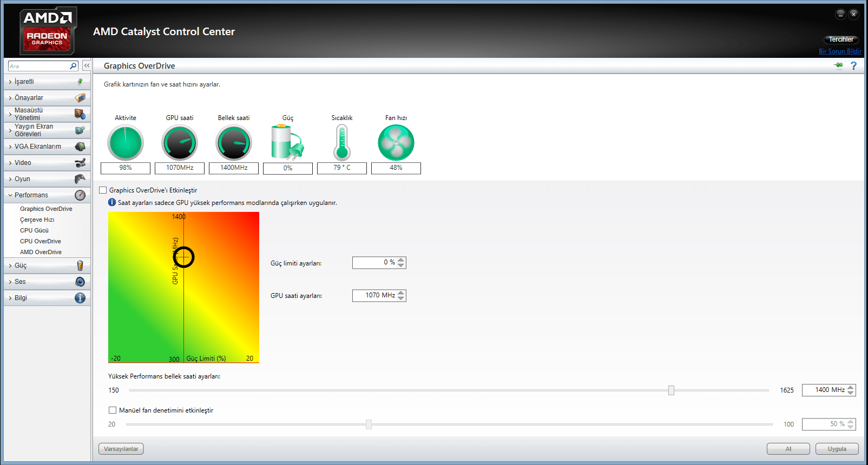This screenshot has height=465, width=868.
Task: Click the Bilgi info icon
Action: point(80,298)
